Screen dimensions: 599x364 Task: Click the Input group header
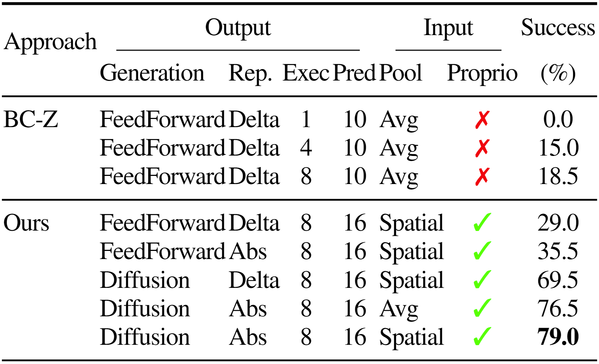tap(448, 28)
